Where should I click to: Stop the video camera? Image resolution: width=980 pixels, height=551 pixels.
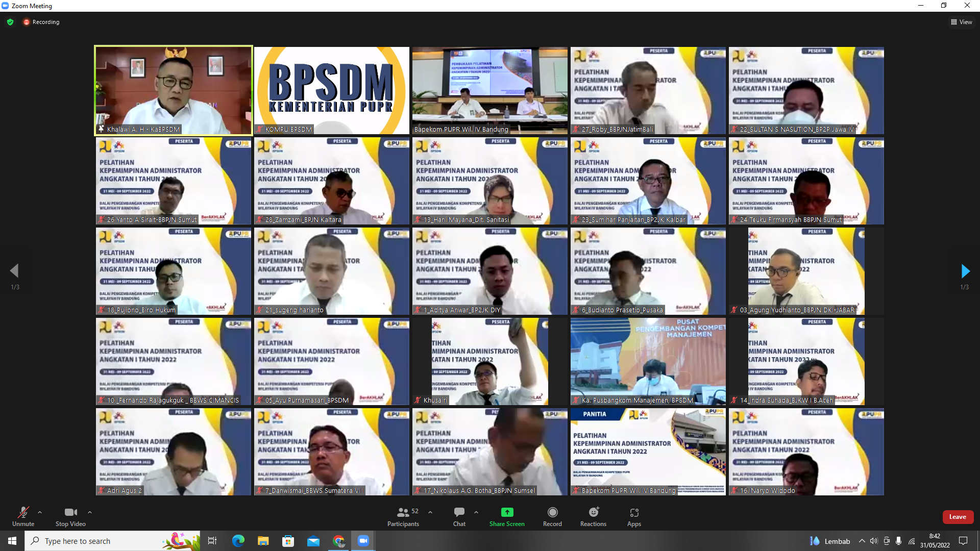pyautogui.click(x=70, y=516)
